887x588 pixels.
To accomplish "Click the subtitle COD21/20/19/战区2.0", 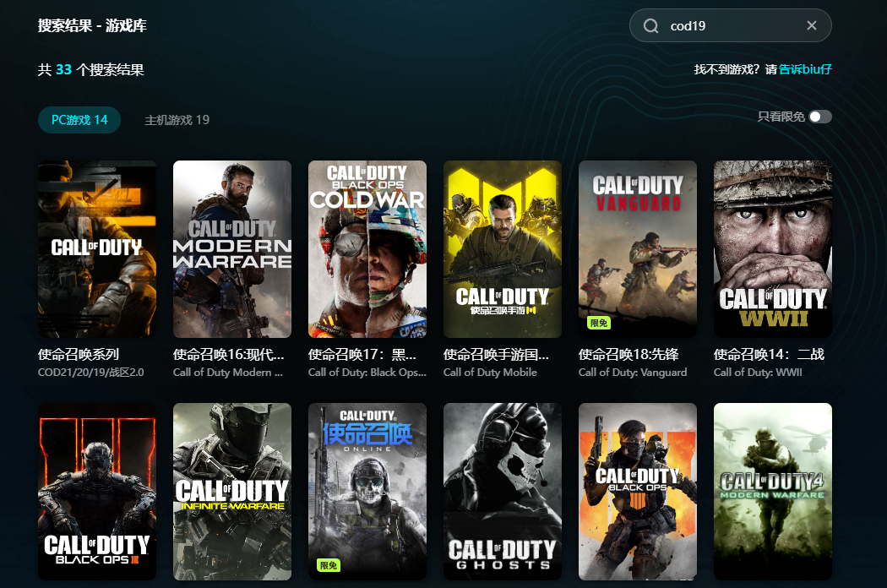I will [x=91, y=373].
